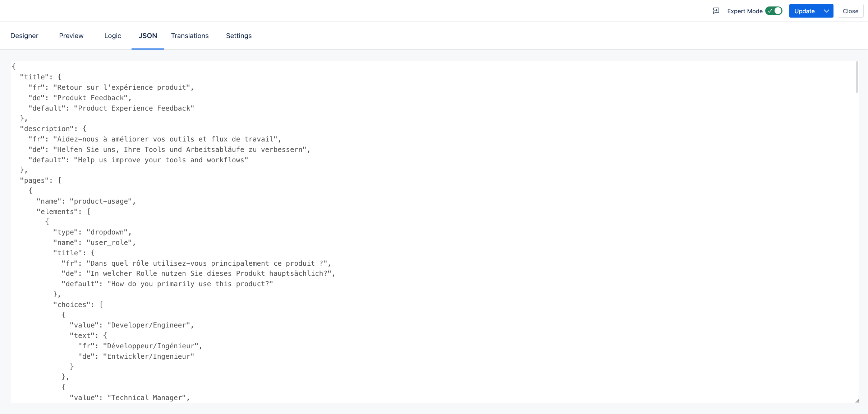Click the "product-usage" page name value
The width and height of the screenshot is (868, 414).
point(102,201)
